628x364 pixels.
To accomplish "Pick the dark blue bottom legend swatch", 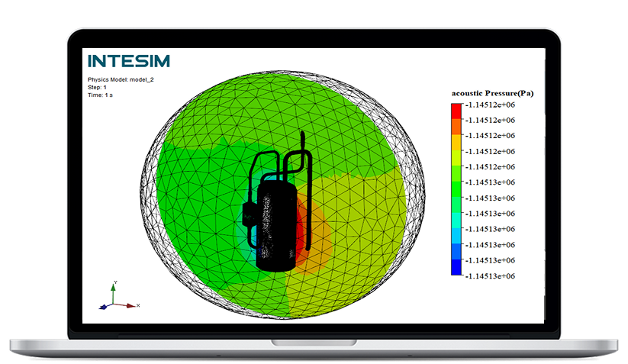I will click(456, 266).
